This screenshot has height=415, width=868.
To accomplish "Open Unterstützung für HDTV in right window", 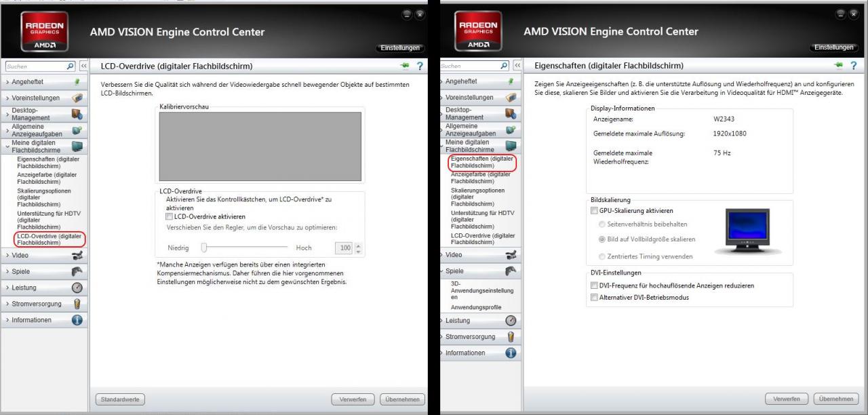I will [482, 220].
